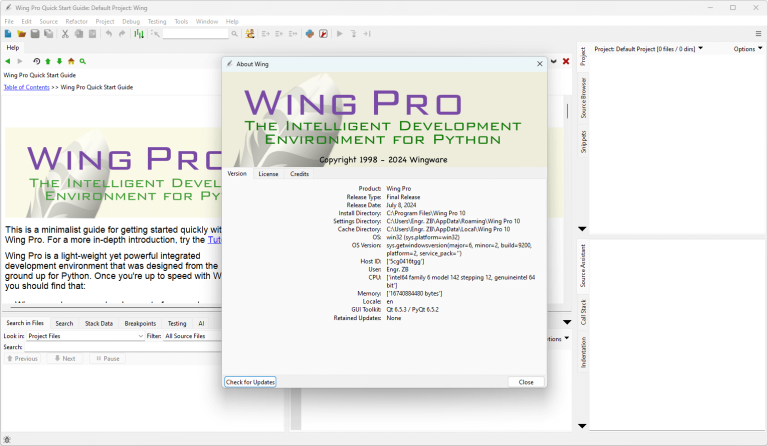This screenshot has height=446, width=768.
Task: Click the Save All files icon
Action: pos(48,34)
